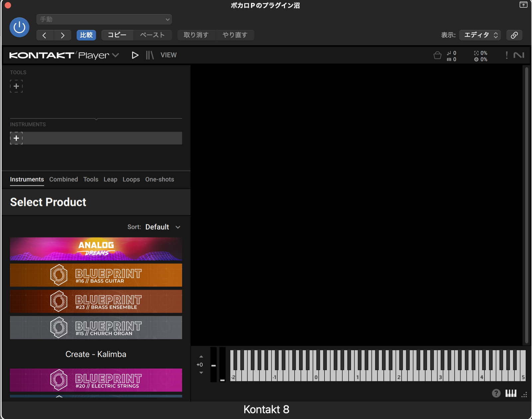The height and width of the screenshot is (419, 532).
Task: Select the Instruments tab
Action: pos(27,179)
